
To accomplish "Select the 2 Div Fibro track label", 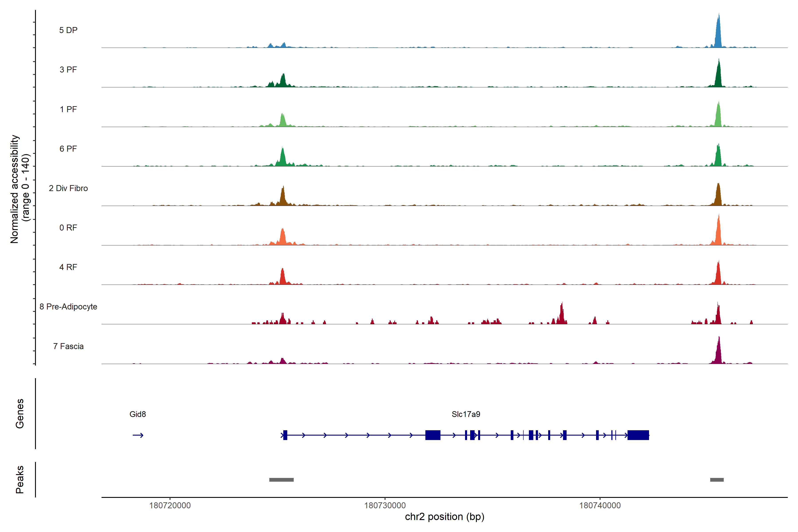I will (x=68, y=188).
